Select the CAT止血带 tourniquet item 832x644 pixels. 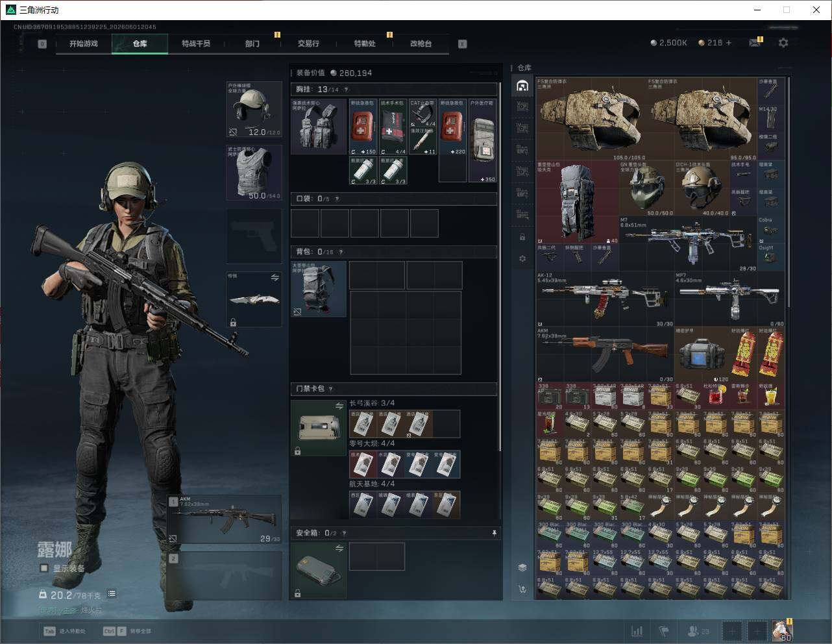[x=423, y=113]
